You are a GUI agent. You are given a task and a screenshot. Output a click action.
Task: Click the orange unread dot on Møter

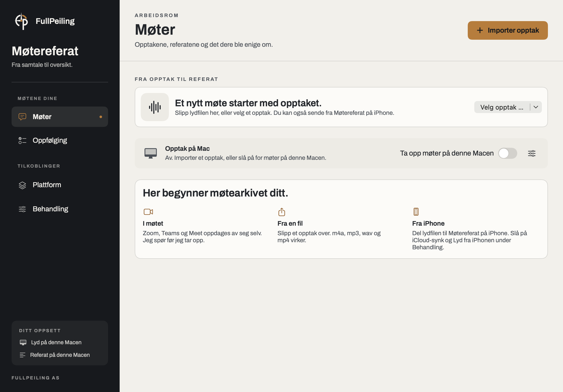[101, 117]
